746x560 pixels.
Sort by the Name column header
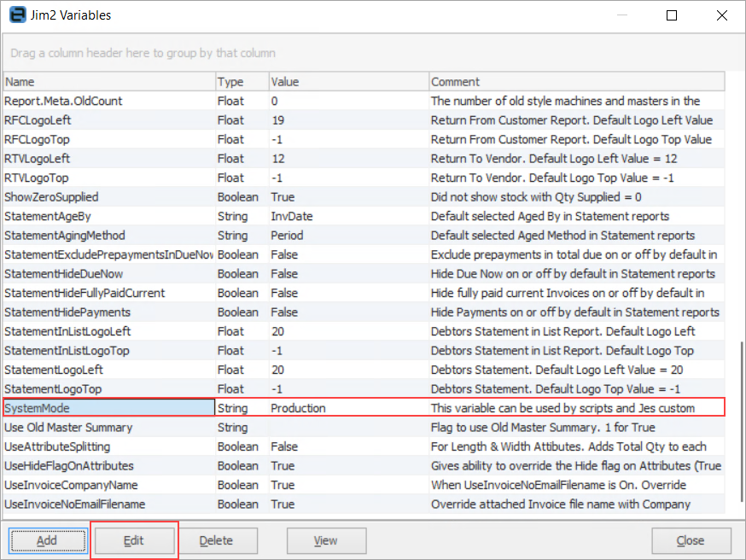click(x=108, y=82)
